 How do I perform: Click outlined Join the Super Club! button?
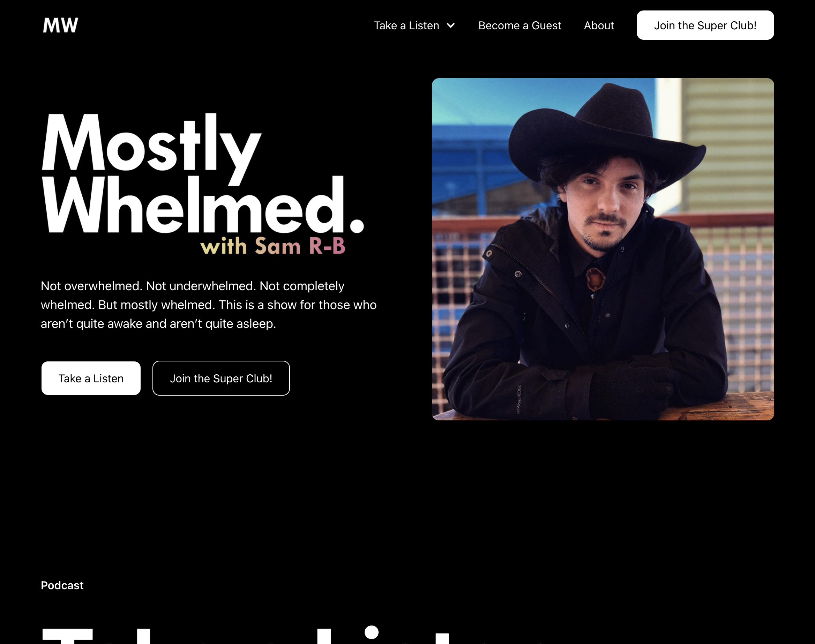pos(221,378)
